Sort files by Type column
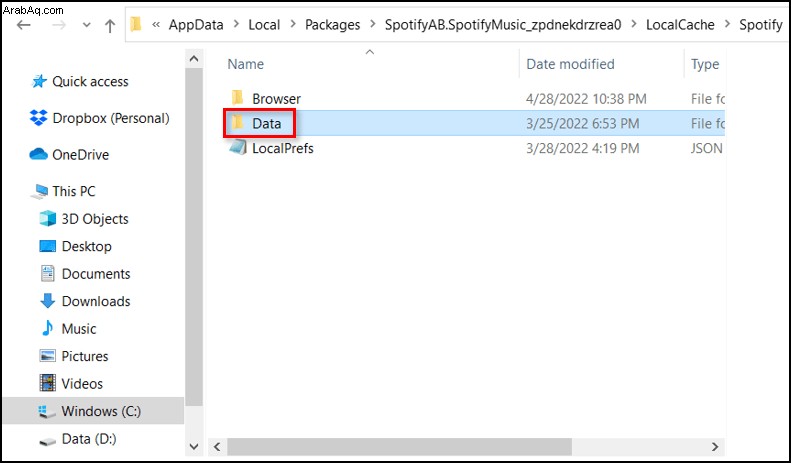 705,64
